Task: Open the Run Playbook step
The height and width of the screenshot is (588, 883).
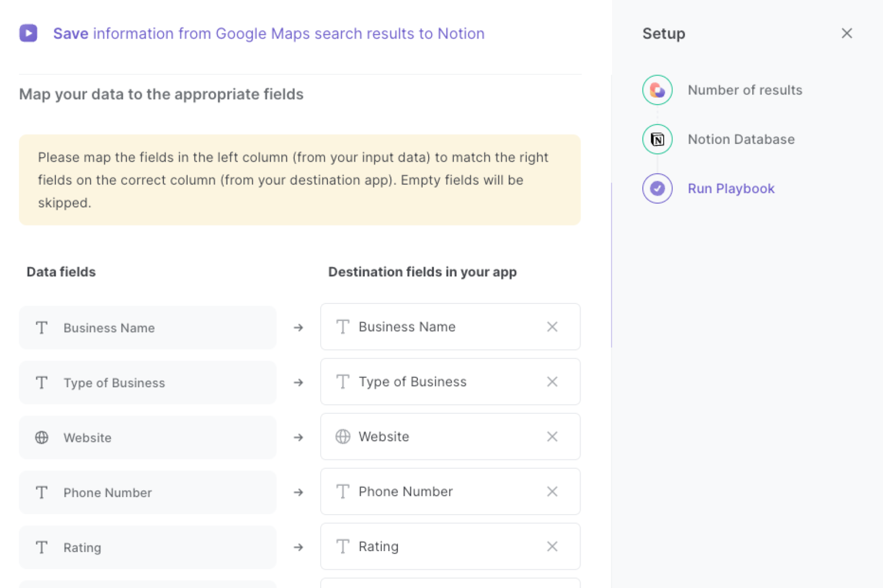Action: pyautogui.click(x=731, y=188)
